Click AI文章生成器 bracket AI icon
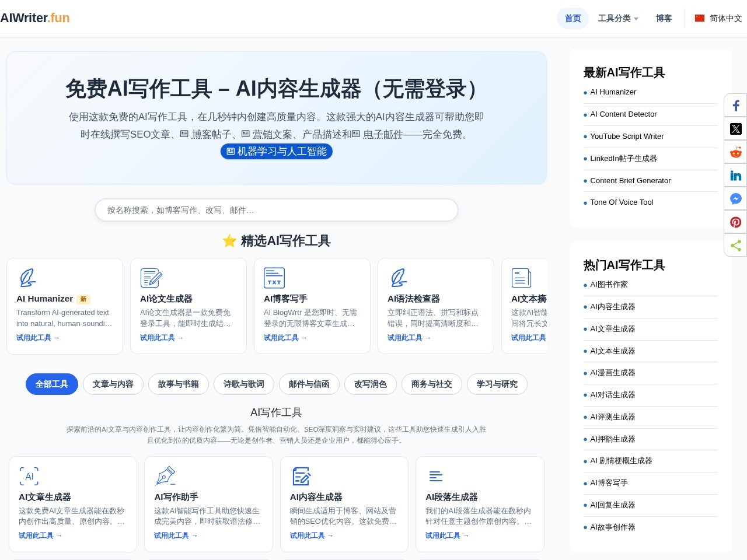This screenshot has width=747, height=560. 29,476
